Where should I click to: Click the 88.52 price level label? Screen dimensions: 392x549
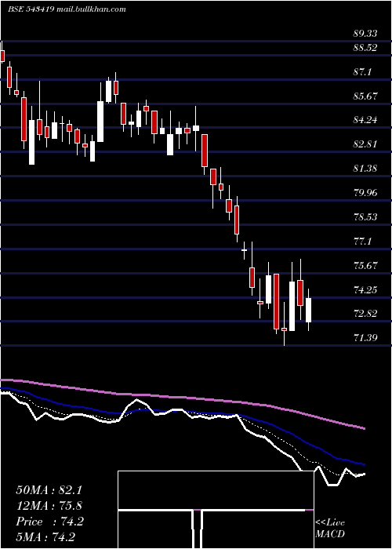365,48
